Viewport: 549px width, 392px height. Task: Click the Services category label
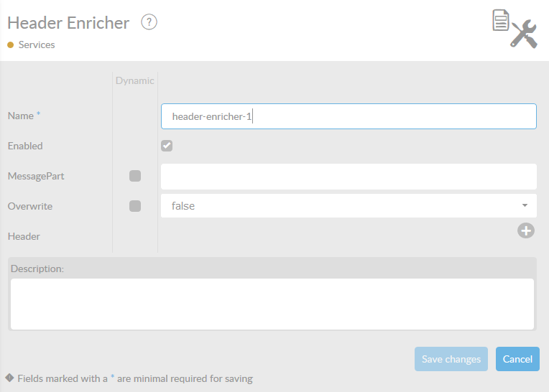tap(37, 45)
